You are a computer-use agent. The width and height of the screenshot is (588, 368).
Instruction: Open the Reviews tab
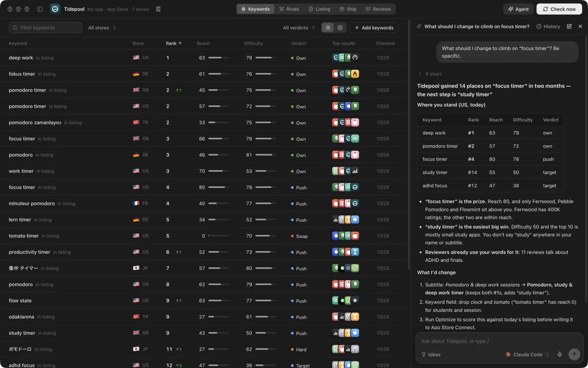(x=378, y=9)
